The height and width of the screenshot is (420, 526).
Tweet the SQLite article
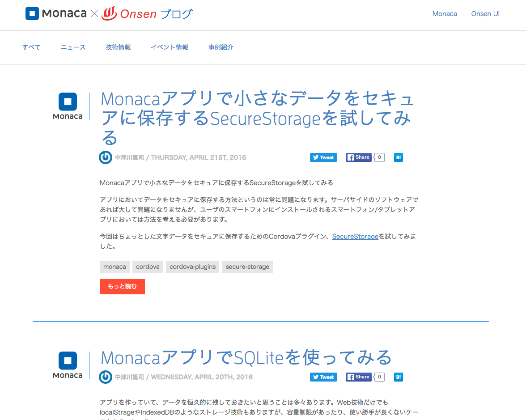323,377
